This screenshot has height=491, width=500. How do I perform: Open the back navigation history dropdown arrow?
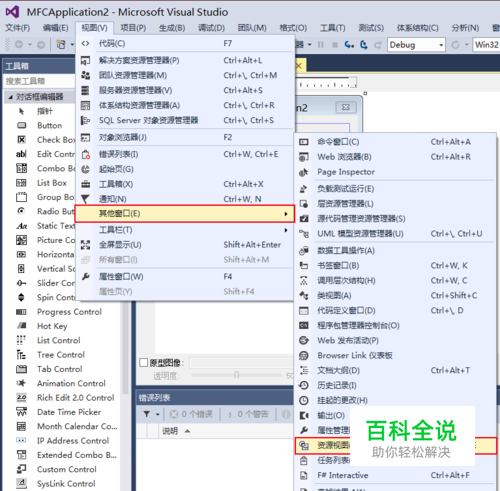[30, 44]
